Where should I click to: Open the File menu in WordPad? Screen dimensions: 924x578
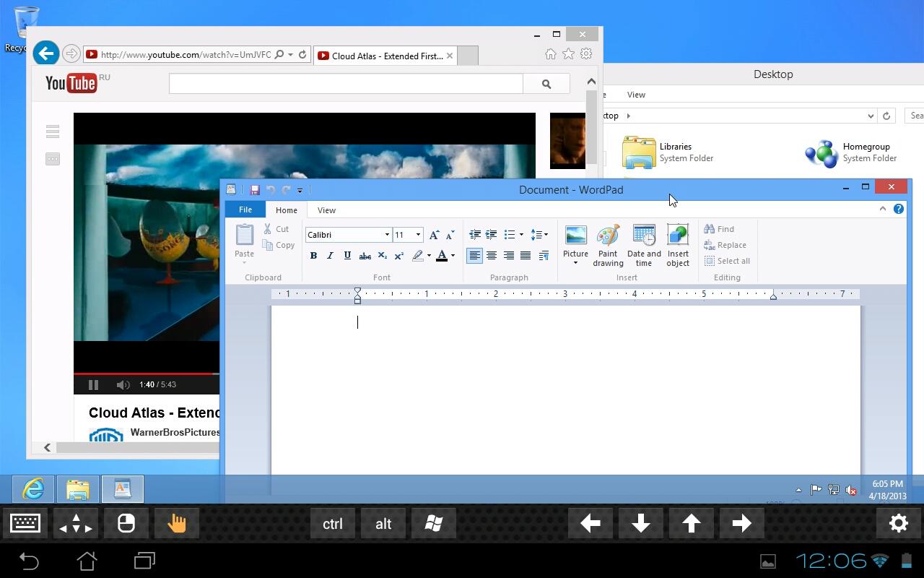coord(245,210)
